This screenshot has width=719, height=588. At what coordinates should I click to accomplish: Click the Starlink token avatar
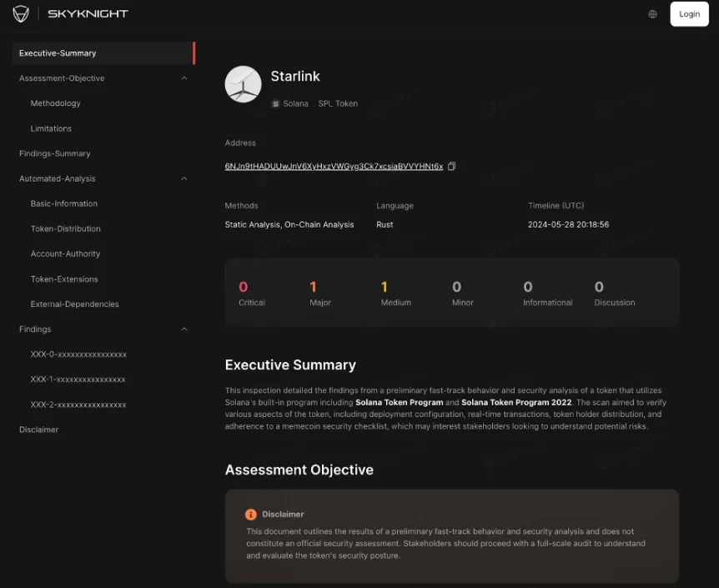coord(243,84)
